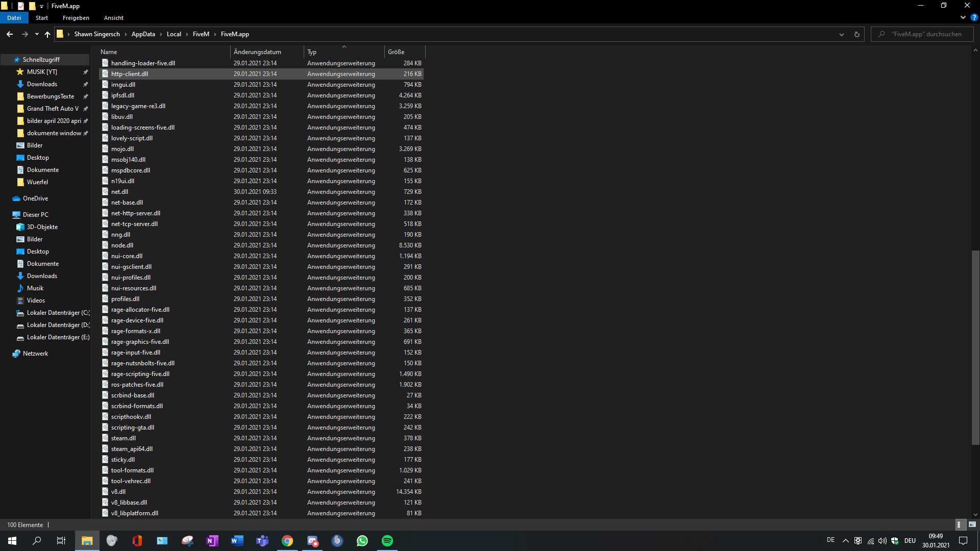Open the Datei menu
The height and width of the screenshot is (551, 980).
coord(14,18)
